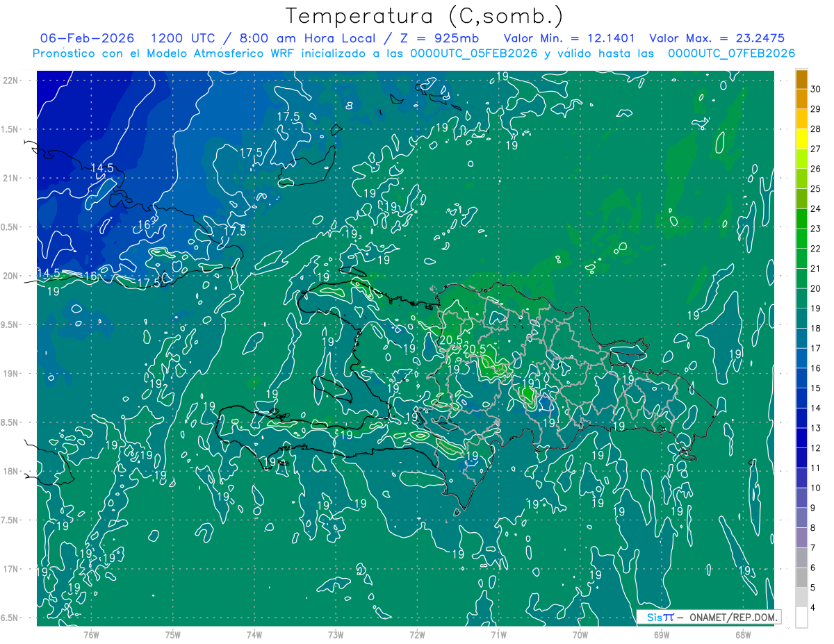The height and width of the screenshot is (644, 834).
Task: Click the '75W' longitude label
Action: tap(173, 634)
